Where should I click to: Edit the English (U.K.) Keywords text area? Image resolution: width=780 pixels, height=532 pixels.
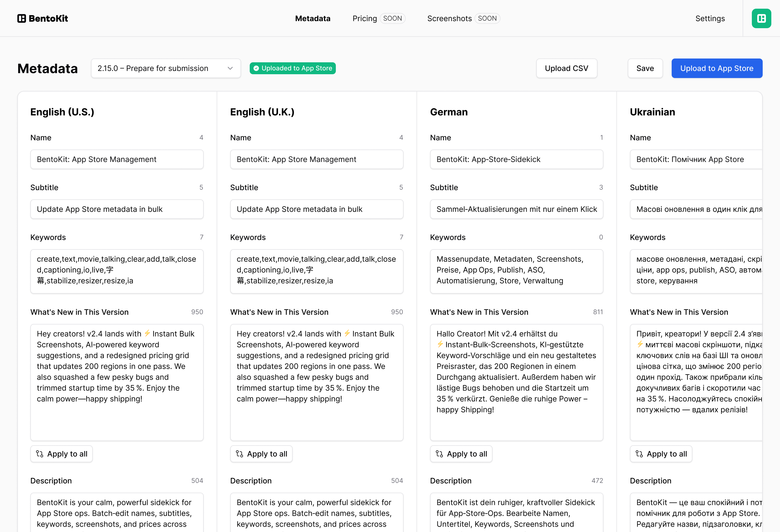click(317, 271)
